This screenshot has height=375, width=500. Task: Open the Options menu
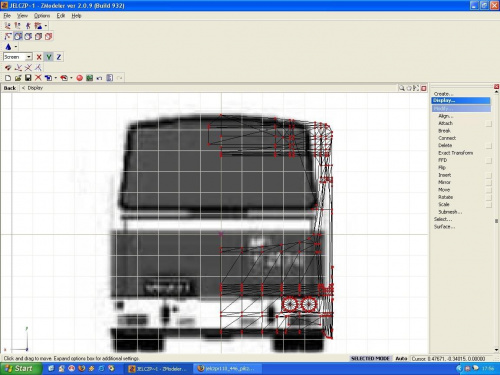click(x=42, y=16)
